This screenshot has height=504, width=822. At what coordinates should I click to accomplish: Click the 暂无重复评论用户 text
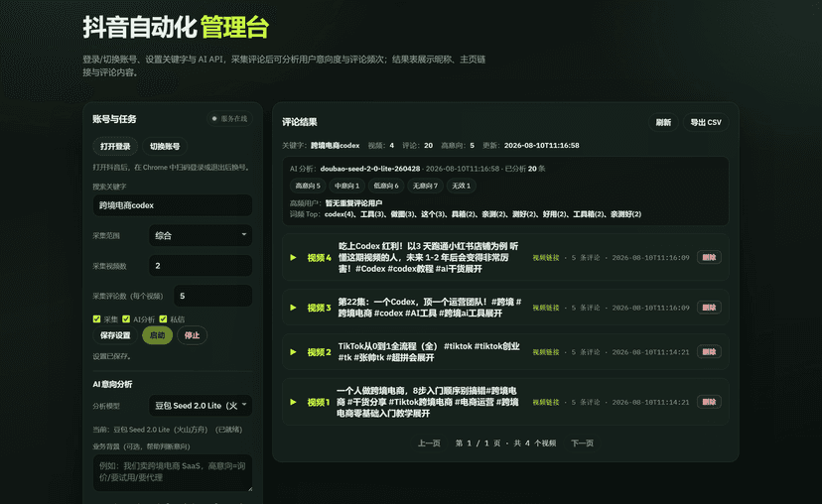click(353, 203)
